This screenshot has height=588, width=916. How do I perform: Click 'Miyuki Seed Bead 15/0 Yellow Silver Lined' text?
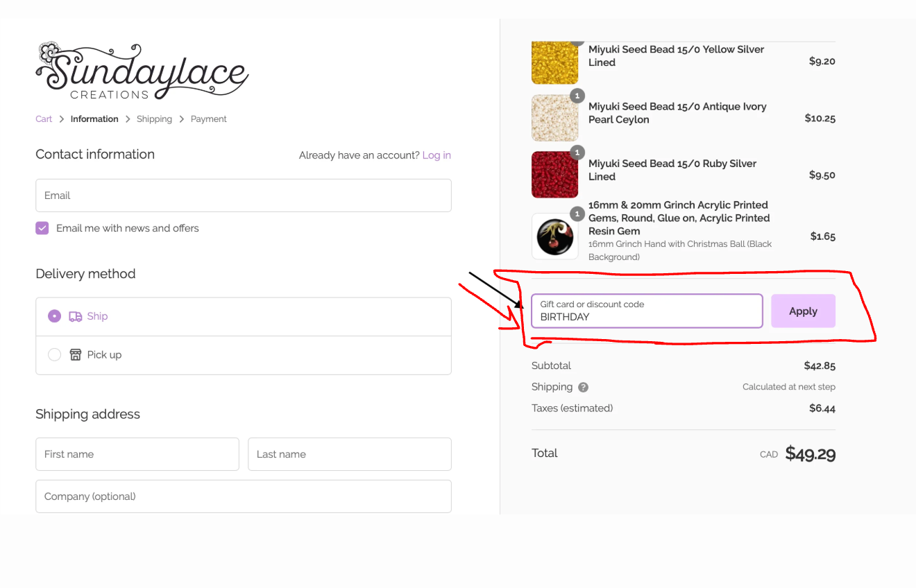click(677, 56)
